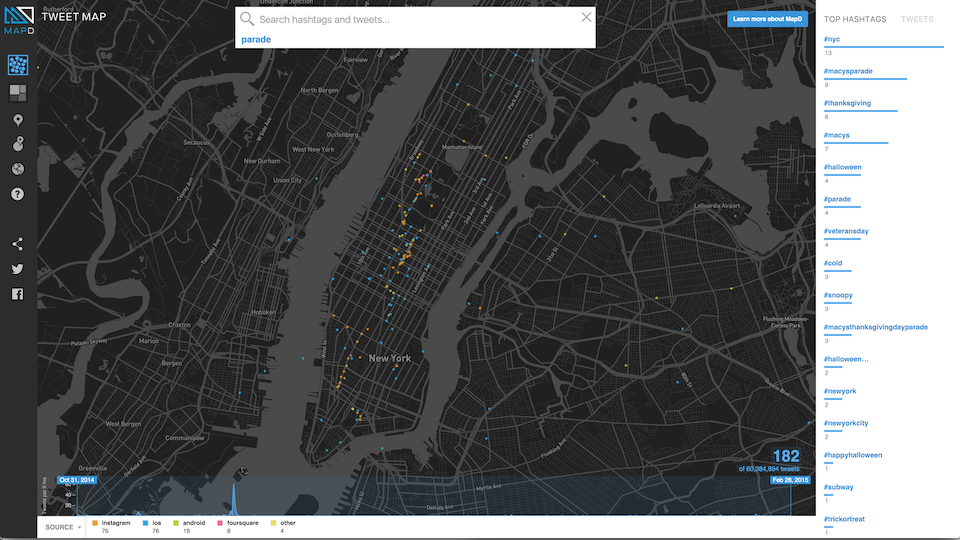Select the #happyhalloween hashtag
The width and height of the screenshot is (960, 540).
point(853,455)
